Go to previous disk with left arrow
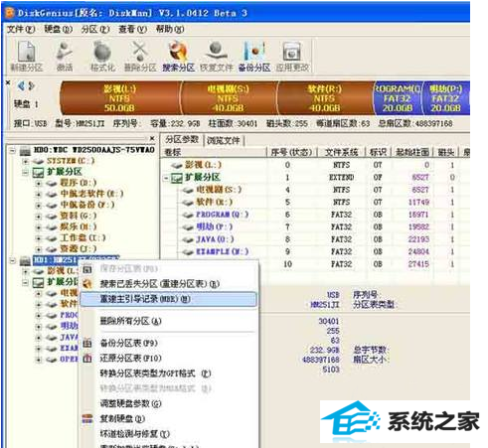This screenshot has width=488, height=448. click(21, 86)
